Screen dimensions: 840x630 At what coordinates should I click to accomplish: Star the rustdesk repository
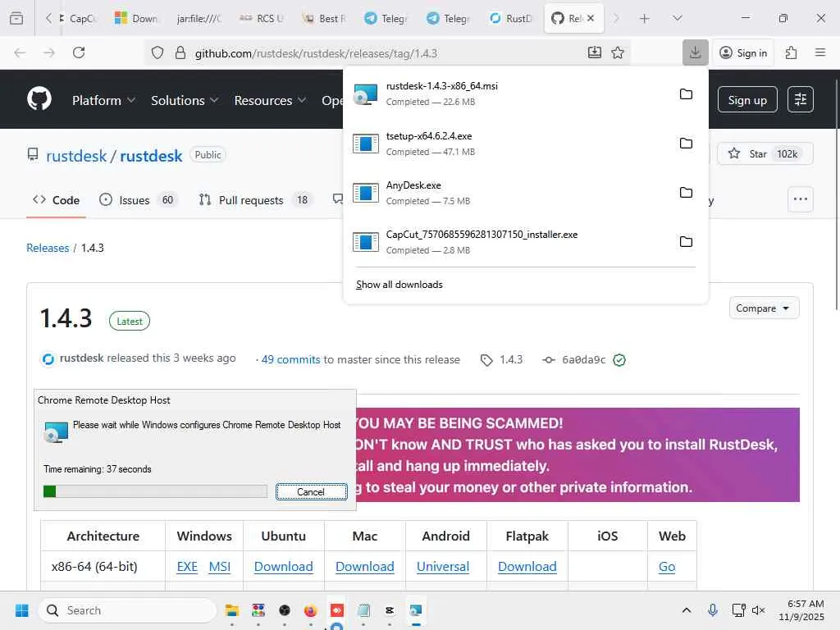tap(765, 153)
